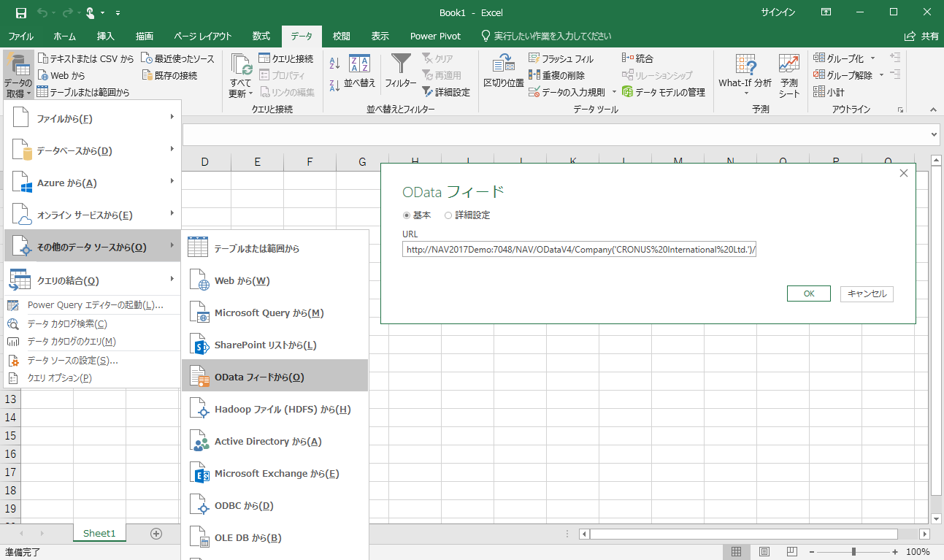Click the zoom slider handle
The width and height of the screenshot is (944, 560).
pos(853,552)
